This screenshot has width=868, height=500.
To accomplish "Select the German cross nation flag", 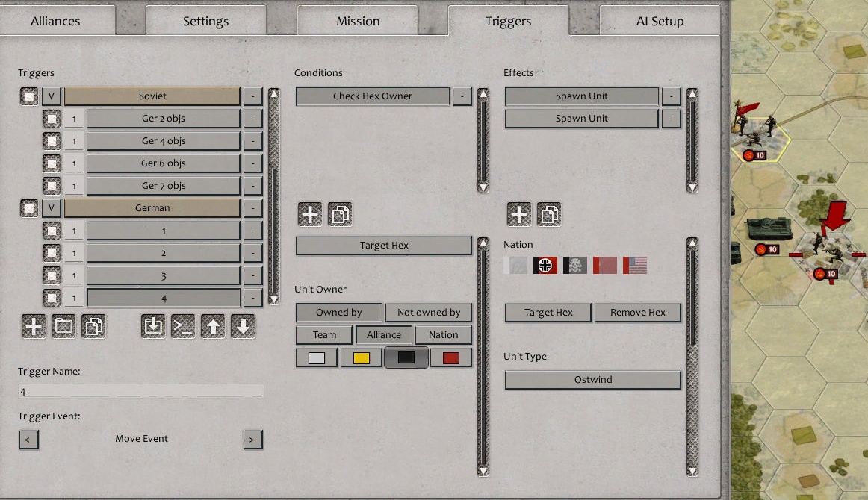I will click(545, 266).
